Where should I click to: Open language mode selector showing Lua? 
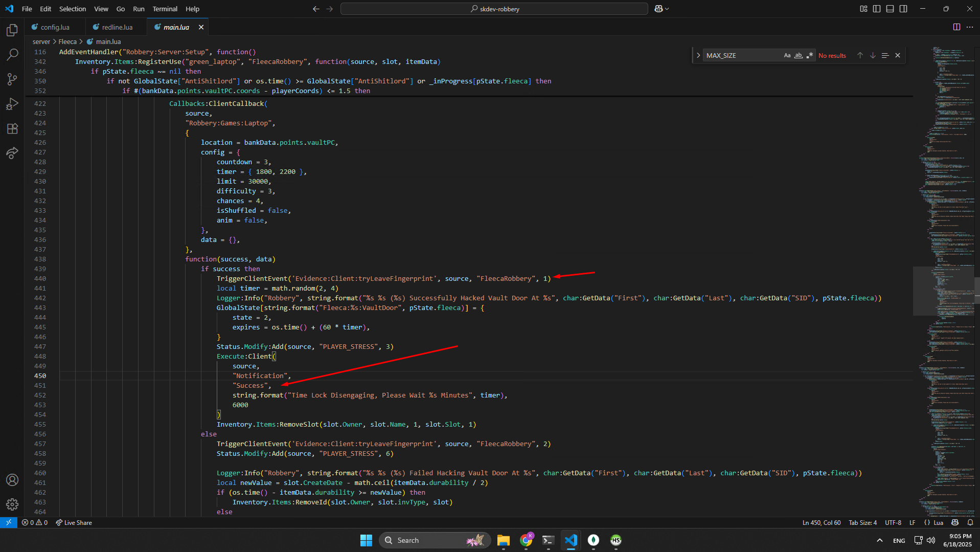[938, 522]
